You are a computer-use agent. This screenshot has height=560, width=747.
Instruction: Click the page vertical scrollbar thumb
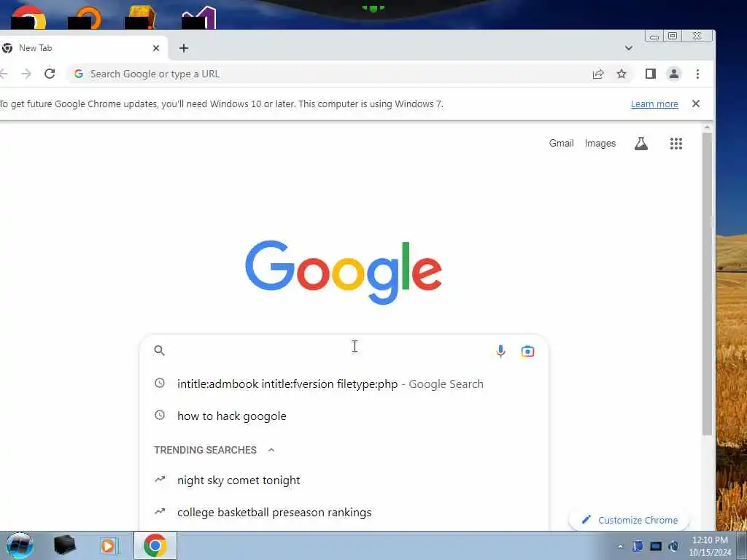coord(707,284)
